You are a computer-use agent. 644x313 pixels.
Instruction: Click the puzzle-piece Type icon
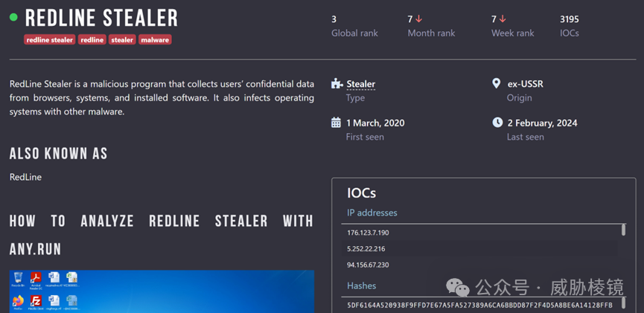(337, 84)
